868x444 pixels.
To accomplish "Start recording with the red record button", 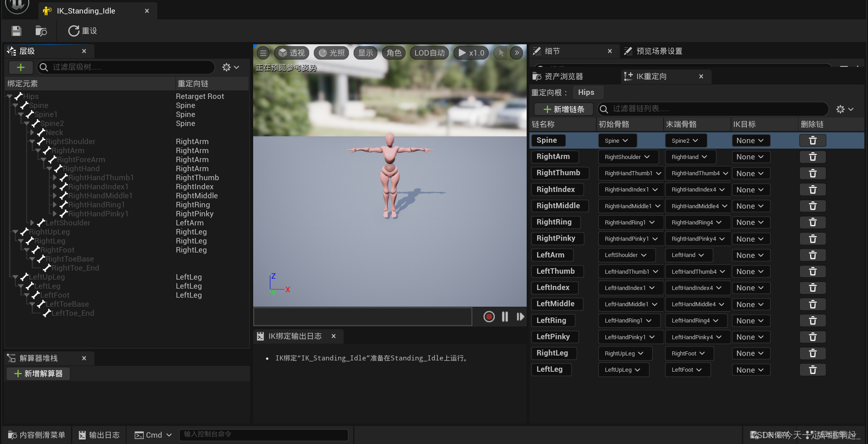I will [x=489, y=317].
